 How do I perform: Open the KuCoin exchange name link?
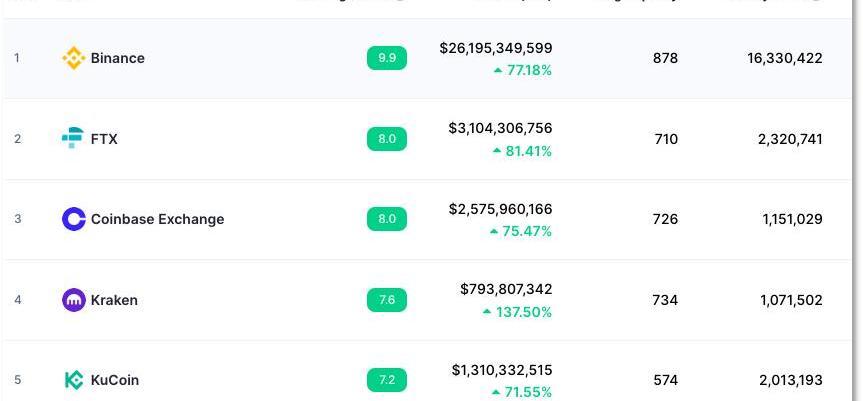115,380
